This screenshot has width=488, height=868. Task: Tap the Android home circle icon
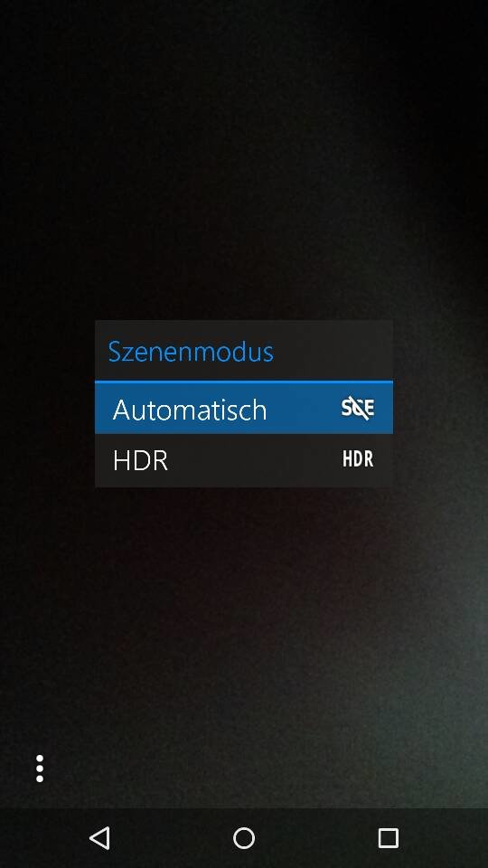pyautogui.click(x=244, y=838)
